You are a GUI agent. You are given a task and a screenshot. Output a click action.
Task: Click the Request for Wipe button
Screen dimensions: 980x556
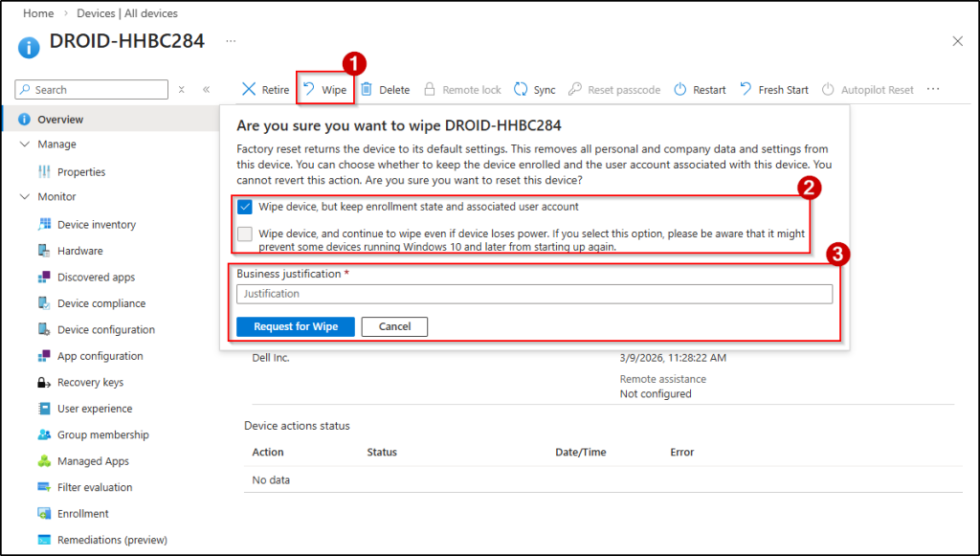coord(295,326)
